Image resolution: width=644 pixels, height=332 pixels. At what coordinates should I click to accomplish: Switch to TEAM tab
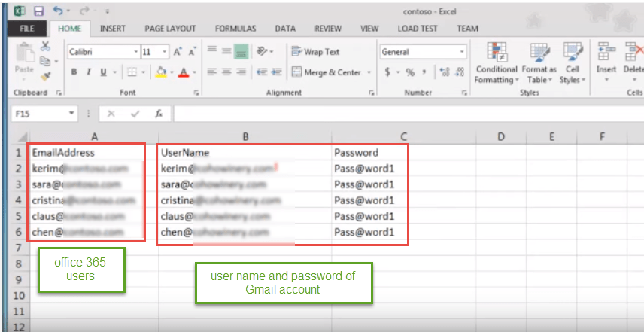[467, 29]
